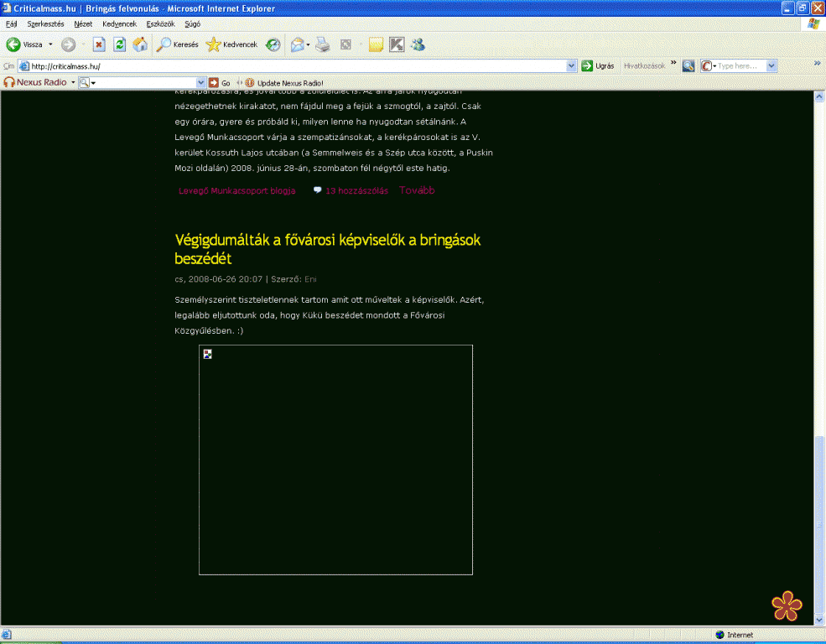Click the History icon in toolbar

click(273, 44)
